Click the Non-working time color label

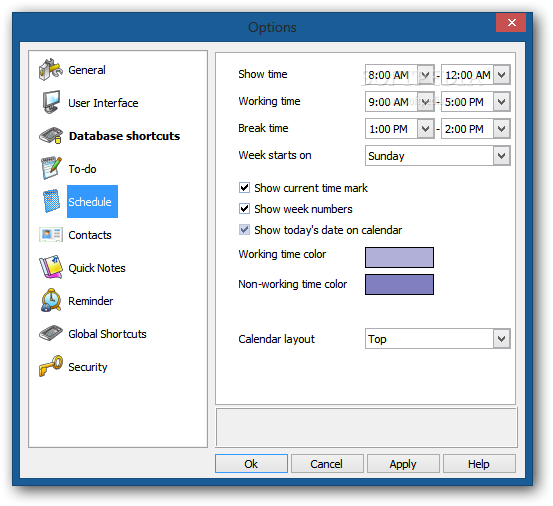tap(293, 284)
